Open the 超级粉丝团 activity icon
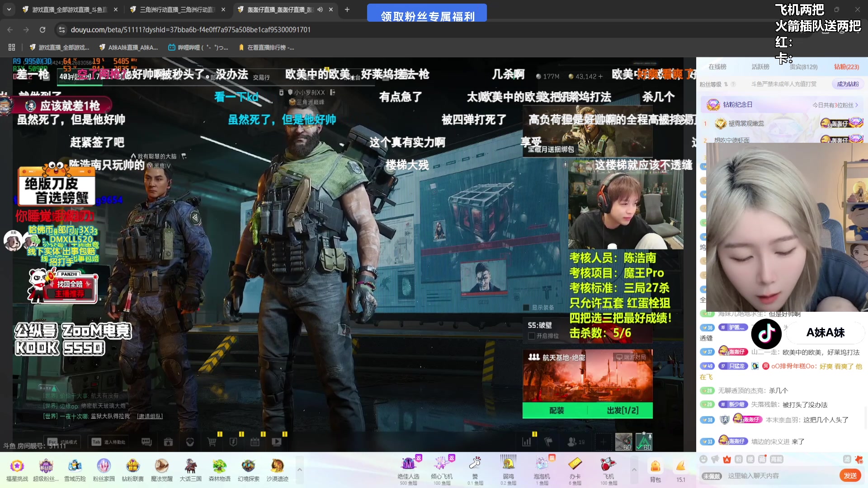The image size is (868, 488). 46,469
